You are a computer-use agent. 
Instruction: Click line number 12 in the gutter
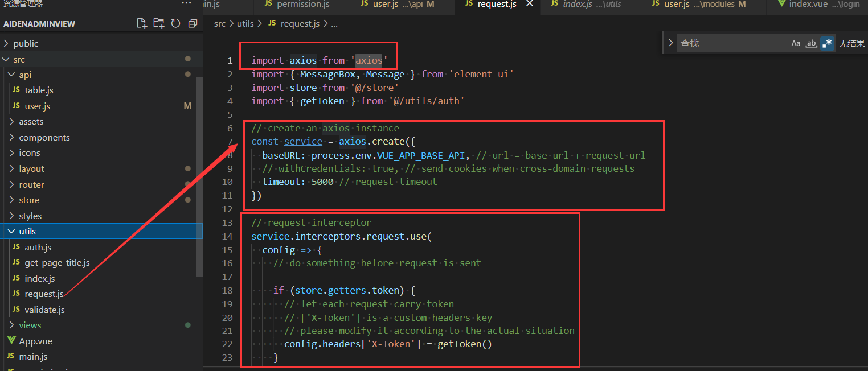(228, 209)
